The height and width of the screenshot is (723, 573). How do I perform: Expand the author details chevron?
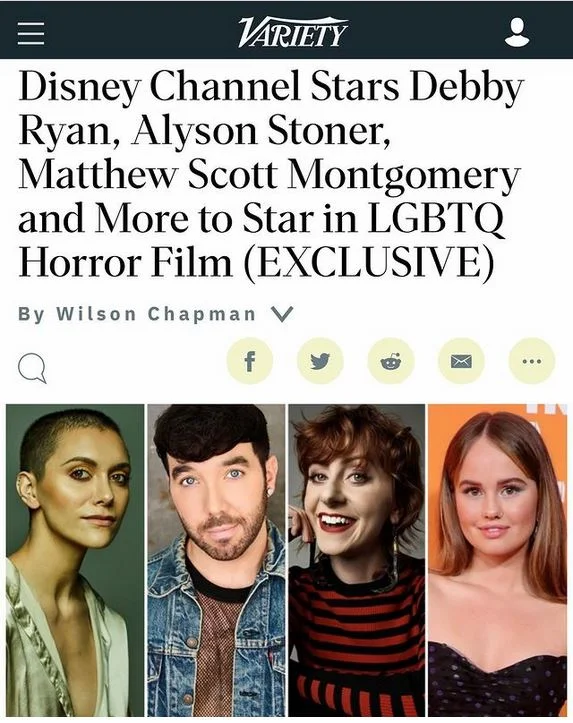(282, 314)
